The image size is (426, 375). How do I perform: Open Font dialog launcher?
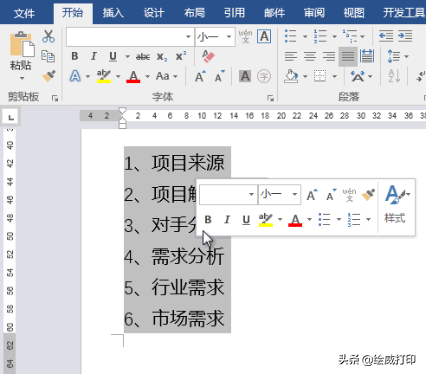pos(270,98)
